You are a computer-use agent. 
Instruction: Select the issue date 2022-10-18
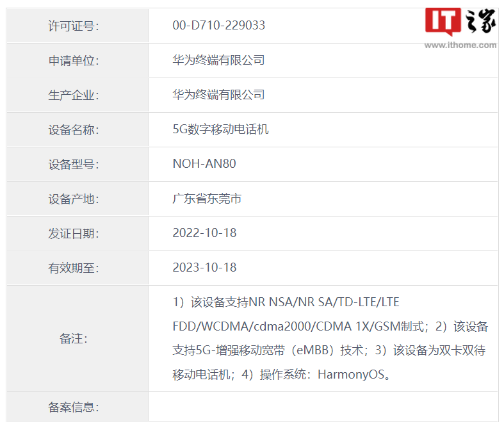(204, 233)
